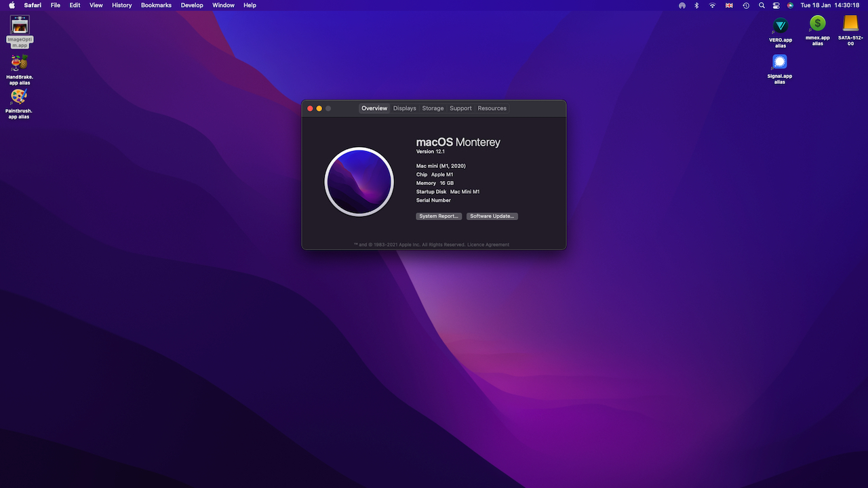The width and height of the screenshot is (868, 488).
Task: Open the Signal app alias
Action: 780,62
